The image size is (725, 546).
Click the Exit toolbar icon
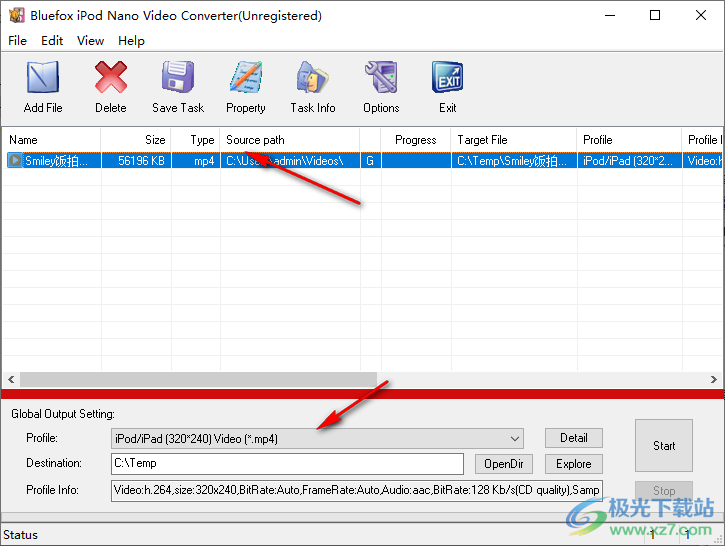[448, 77]
